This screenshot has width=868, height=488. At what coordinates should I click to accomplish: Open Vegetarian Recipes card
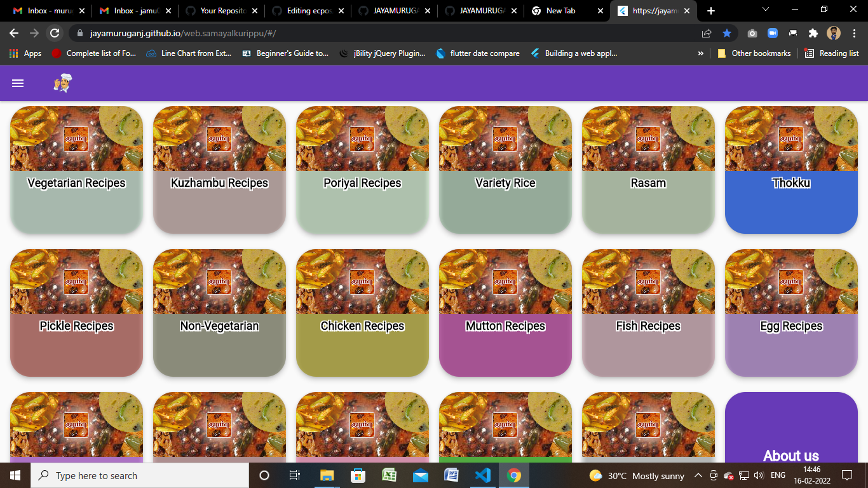[x=76, y=170]
